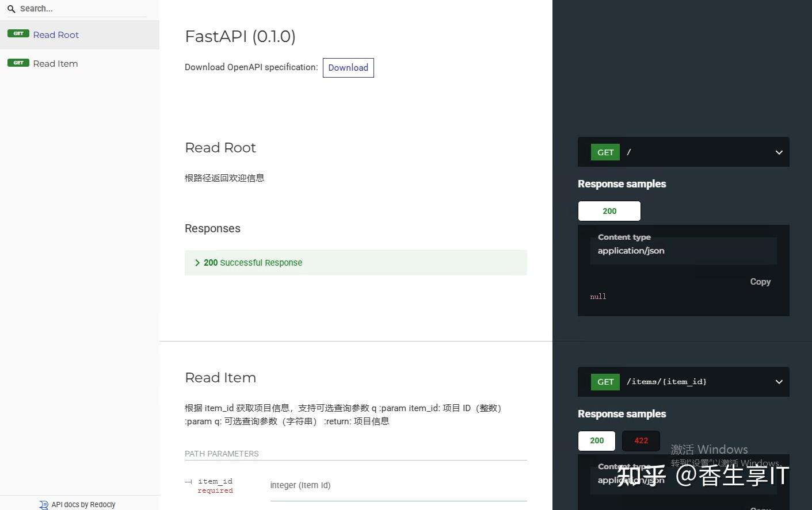Click the search magnifier icon in the sidebar
The height and width of the screenshot is (510, 812).
click(12, 9)
